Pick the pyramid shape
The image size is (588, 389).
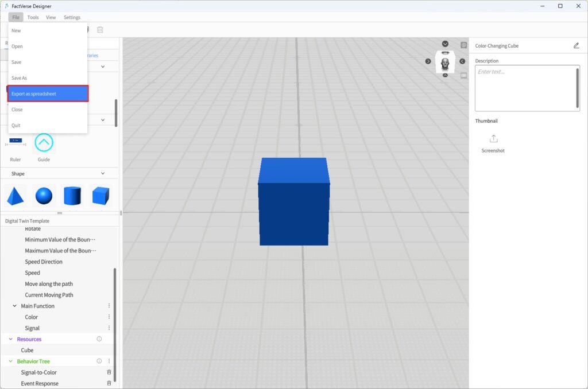(x=16, y=196)
